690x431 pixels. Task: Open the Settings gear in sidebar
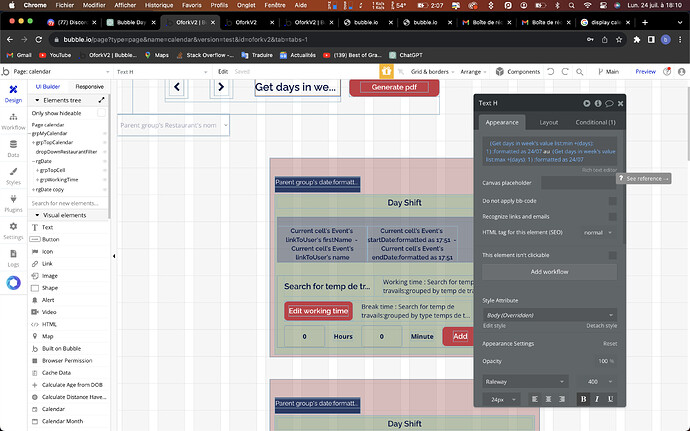[13, 231]
